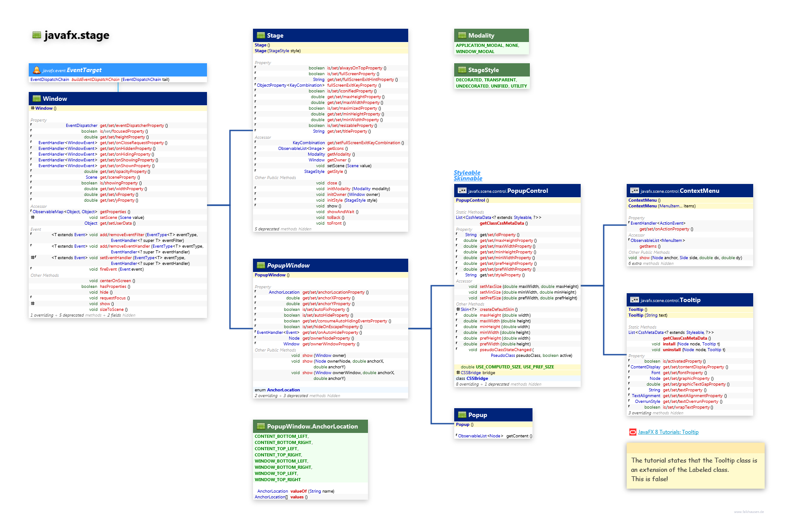The height and width of the screenshot is (532, 789).
Task: Click get/set/consumeAutoHidingEventsProperty in PopupWindow
Action: coord(345,321)
